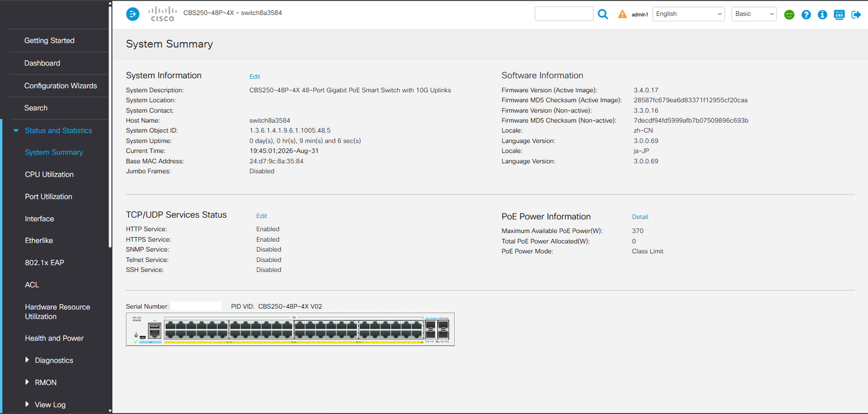Viewport: 868px width, 414px height.
Task: Open Configuration Wizards
Action: [60, 86]
